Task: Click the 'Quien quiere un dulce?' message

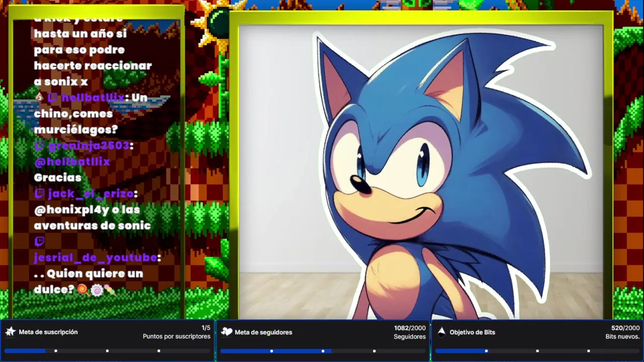Action: pyautogui.click(x=89, y=282)
